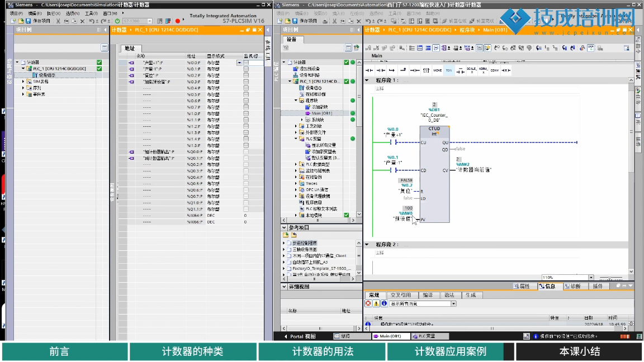The width and height of the screenshot is (644, 362).
Task: Open 显示所有消息 filter dropdown
Action: 453,304
